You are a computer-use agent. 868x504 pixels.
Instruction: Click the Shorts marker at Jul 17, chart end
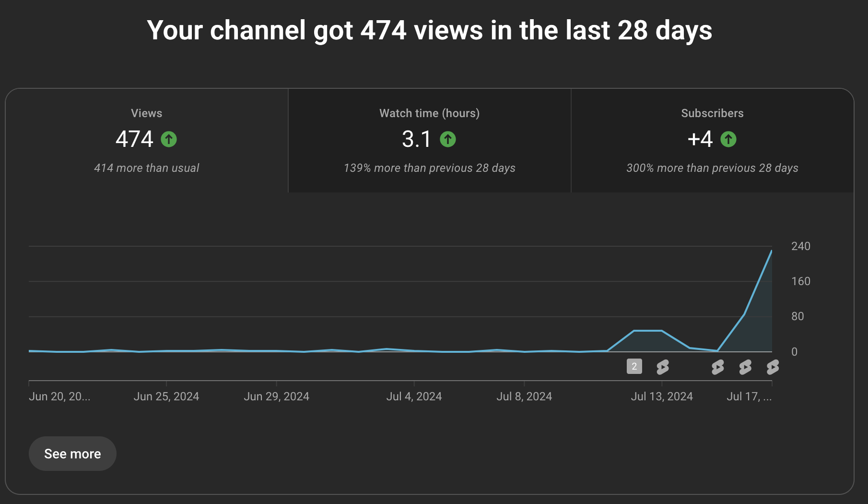tap(773, 367)
